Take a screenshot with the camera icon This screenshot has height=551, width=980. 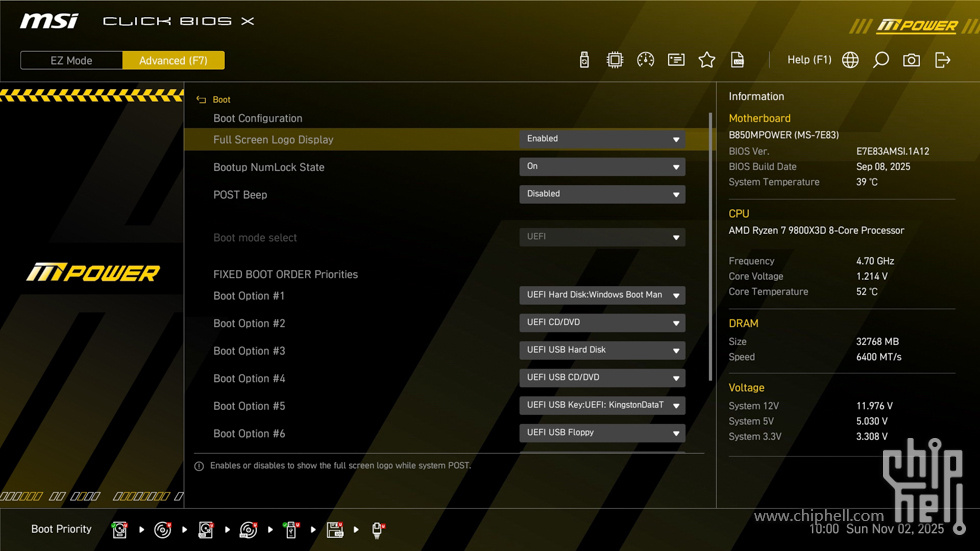911,60
